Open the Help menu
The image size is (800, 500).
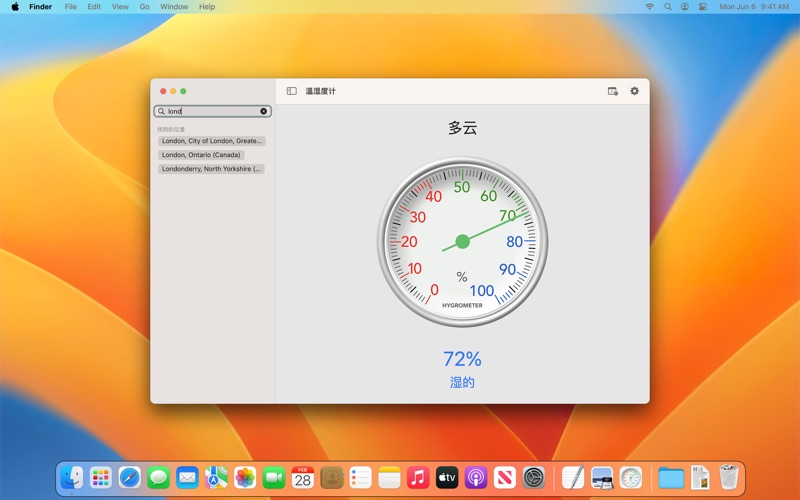coord(207,7)
